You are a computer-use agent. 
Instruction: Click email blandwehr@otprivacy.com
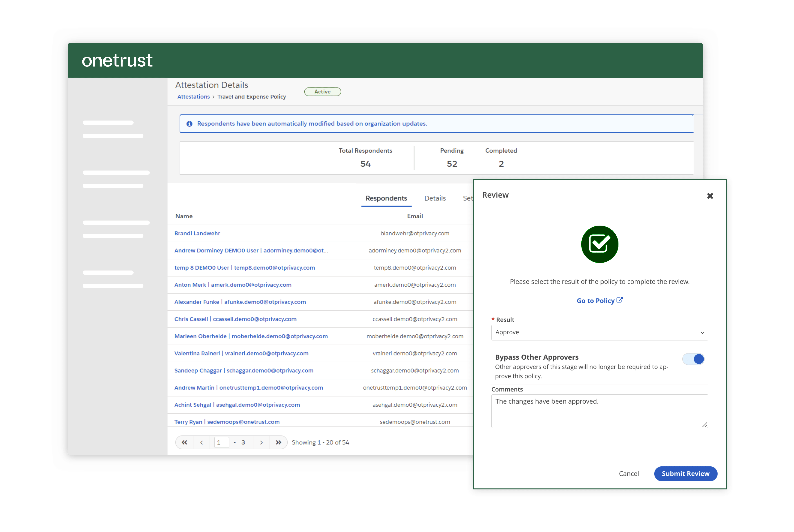pyautogui.click(x=415, y=233)
